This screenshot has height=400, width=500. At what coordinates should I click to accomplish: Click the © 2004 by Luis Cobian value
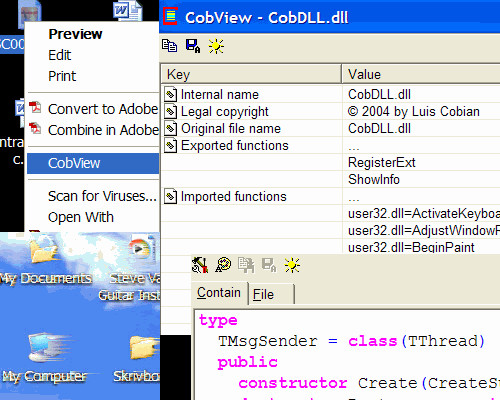[x=414, y=112]
